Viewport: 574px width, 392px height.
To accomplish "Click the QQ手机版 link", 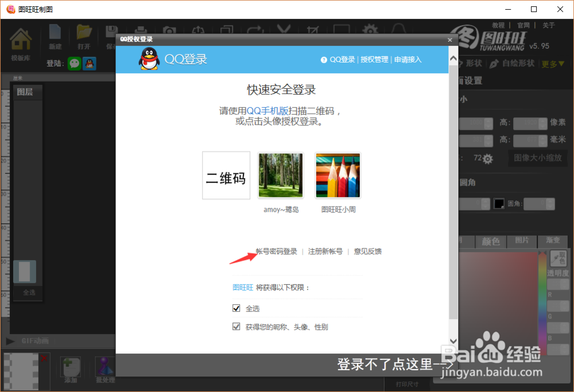I will [x=267, y=111].
